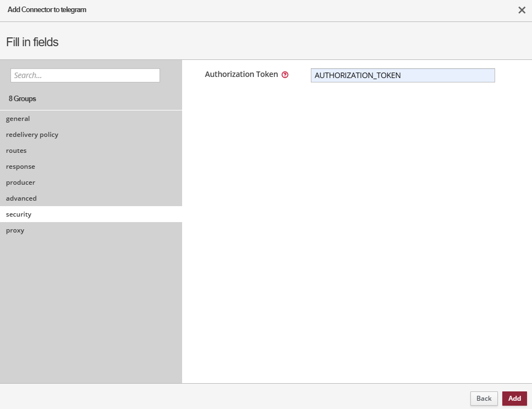Click the Authorization Token help icon
The height and width of the screenshot is (409, 532).
click(x=285, y=75)
